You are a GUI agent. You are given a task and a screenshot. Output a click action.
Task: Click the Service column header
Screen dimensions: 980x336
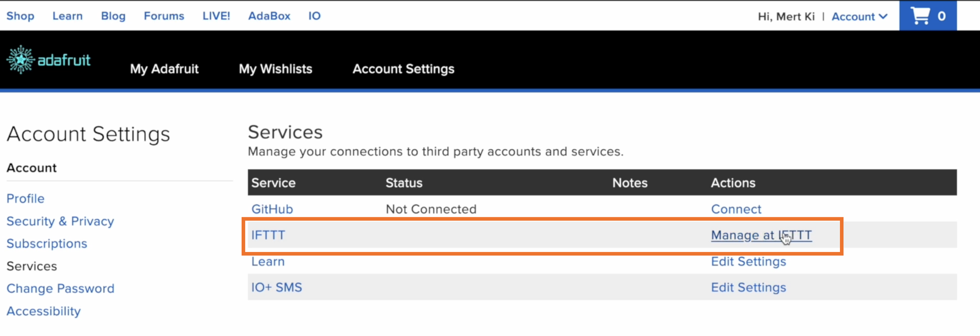click(273, 183)
